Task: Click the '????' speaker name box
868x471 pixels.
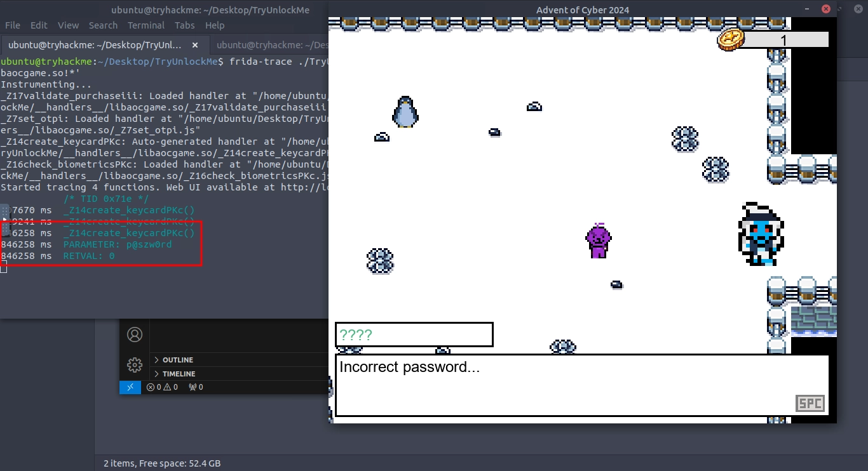Action: 414,335
